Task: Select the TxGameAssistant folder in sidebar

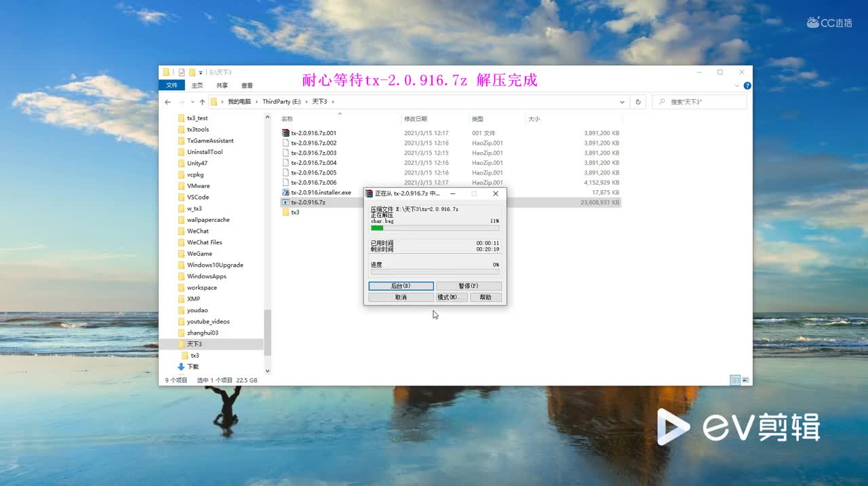Action: click(212, 141)
